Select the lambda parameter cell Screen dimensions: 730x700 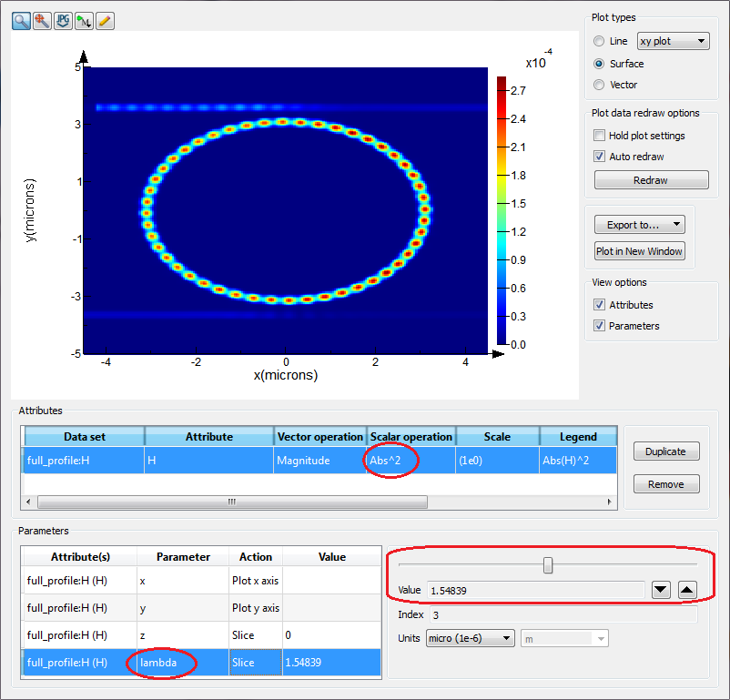click(183, 663)
